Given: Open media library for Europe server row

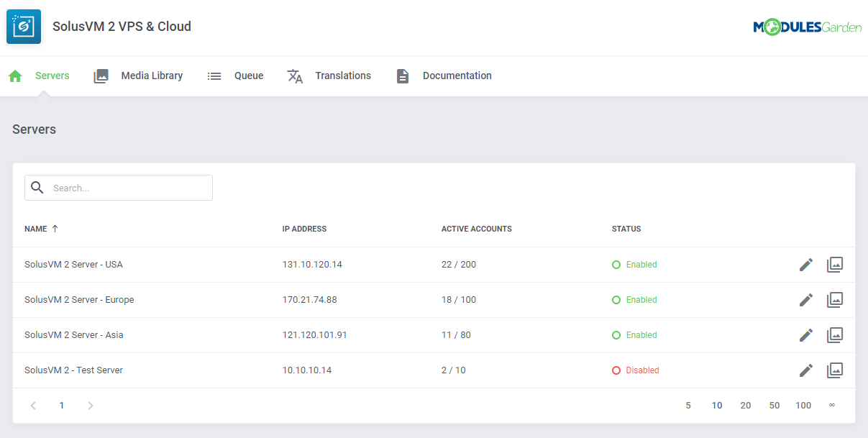Looking at the screenshot, I should coord(834,300).
